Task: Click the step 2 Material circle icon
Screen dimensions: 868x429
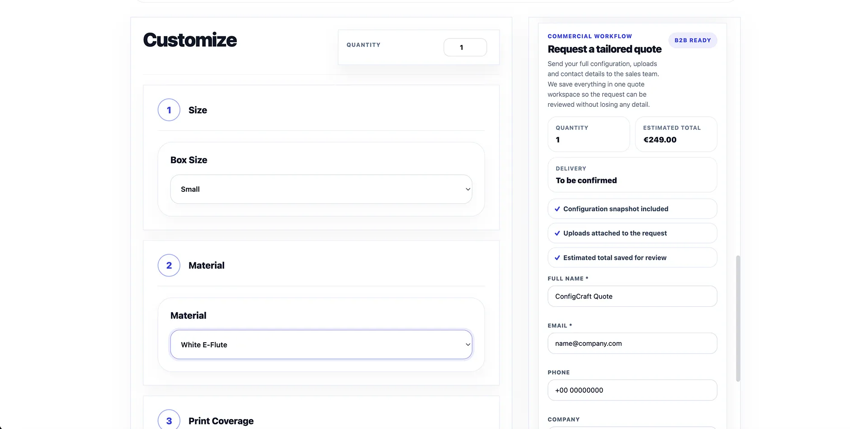Action: click(x=169, y=265)
